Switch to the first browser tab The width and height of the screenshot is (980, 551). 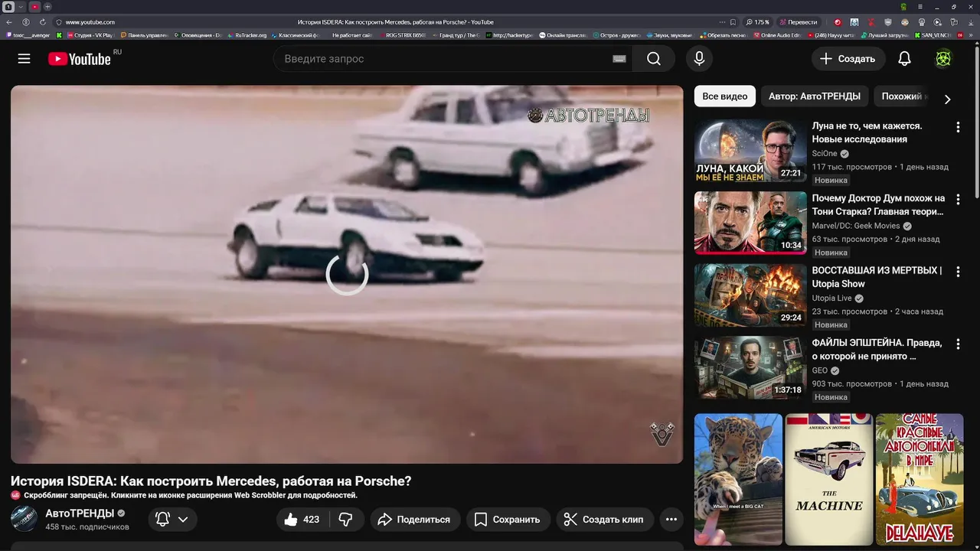point(8,7)
